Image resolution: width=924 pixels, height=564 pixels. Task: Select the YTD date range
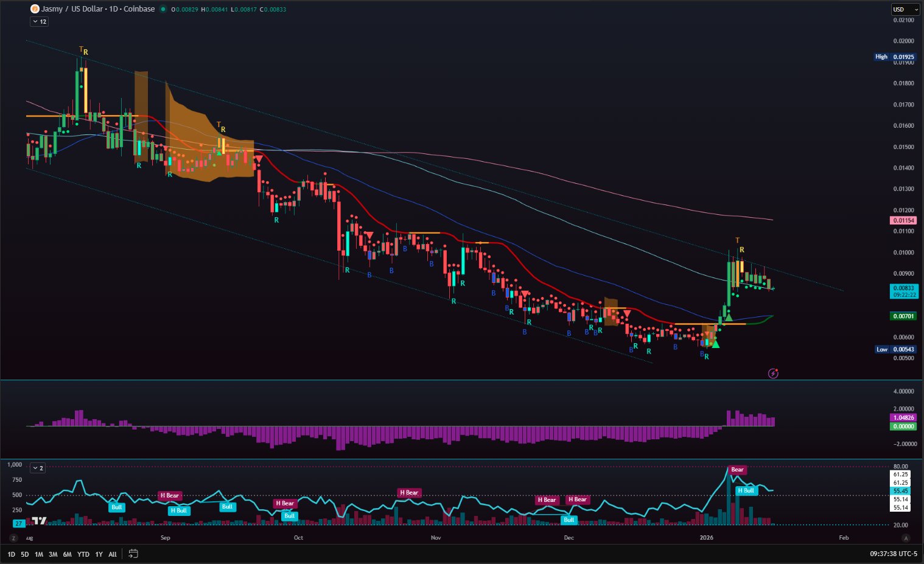[83, 554]
